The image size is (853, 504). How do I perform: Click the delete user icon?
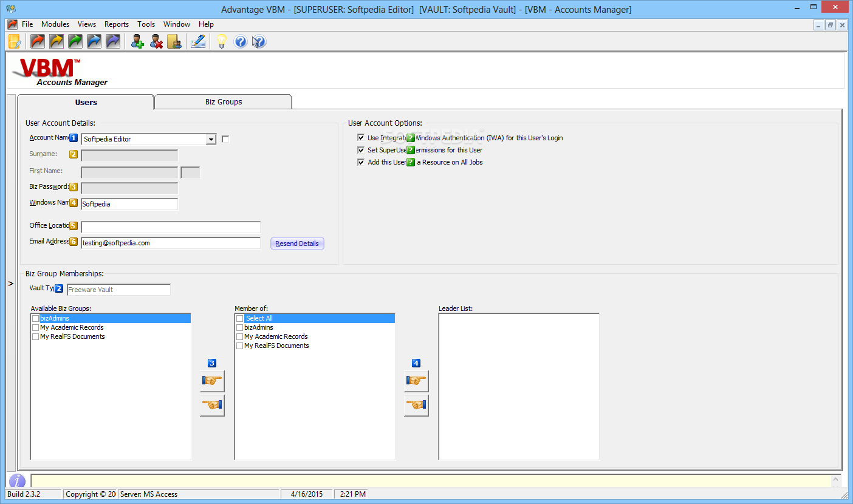157,41
